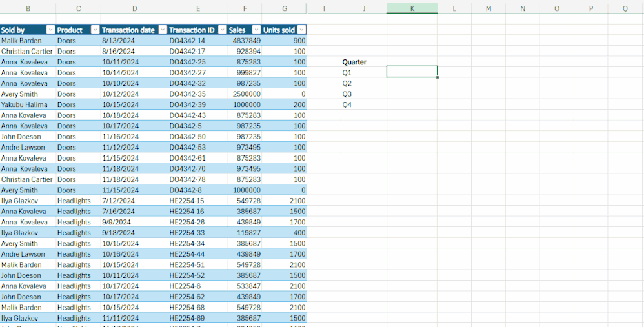Select column D header
The image size is (644, 327).
point(134,8)
